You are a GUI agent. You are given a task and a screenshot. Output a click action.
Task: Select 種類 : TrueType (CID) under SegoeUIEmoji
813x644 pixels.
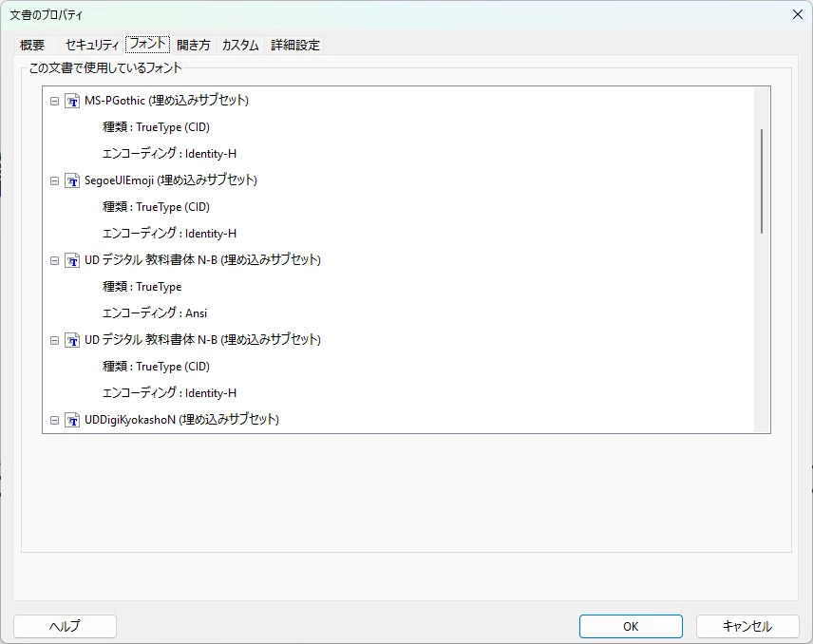[x=156, y=207]
